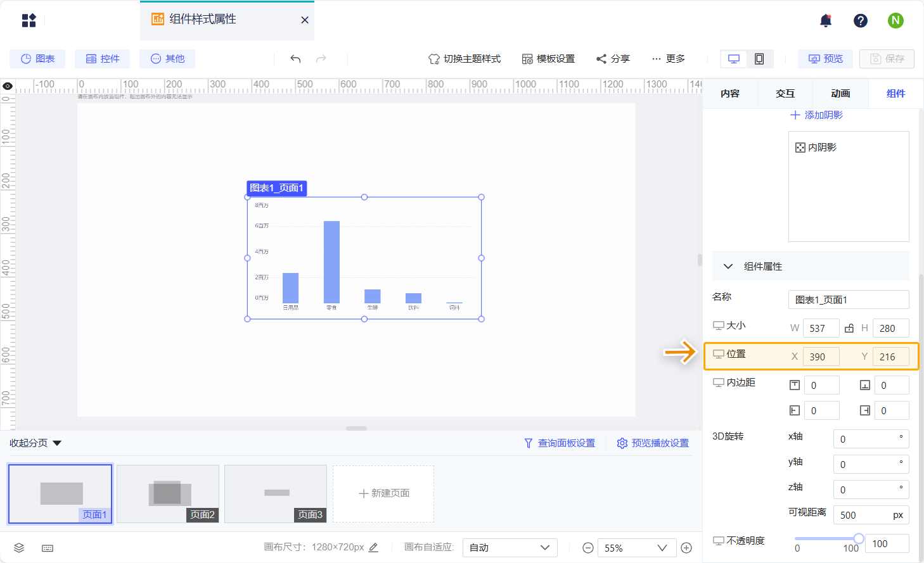Click the left padding input

821,410
